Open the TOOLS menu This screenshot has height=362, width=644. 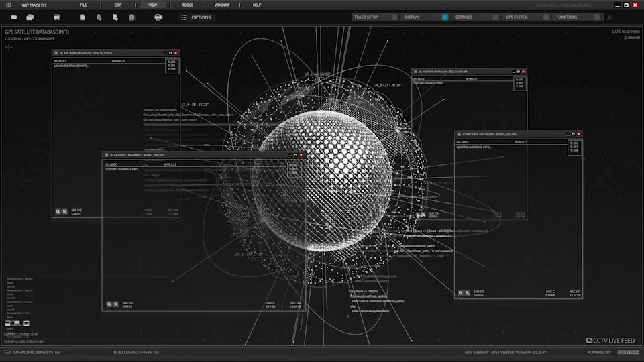coord(187,5)
